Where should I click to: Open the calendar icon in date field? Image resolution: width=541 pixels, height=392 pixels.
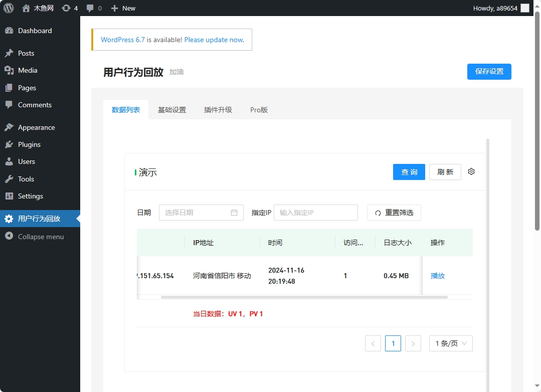point(234,213)
